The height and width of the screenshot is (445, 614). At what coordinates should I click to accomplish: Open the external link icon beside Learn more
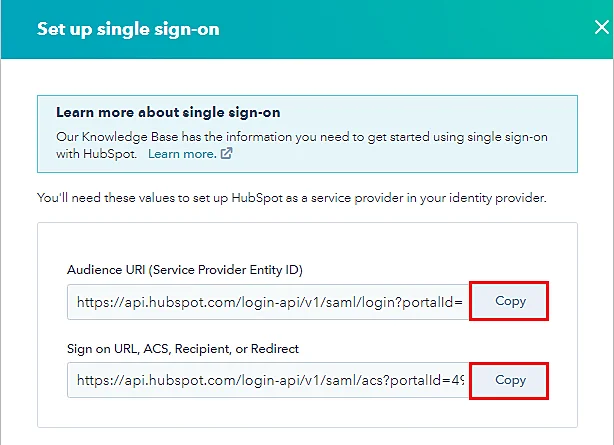(x=226, y=154)
